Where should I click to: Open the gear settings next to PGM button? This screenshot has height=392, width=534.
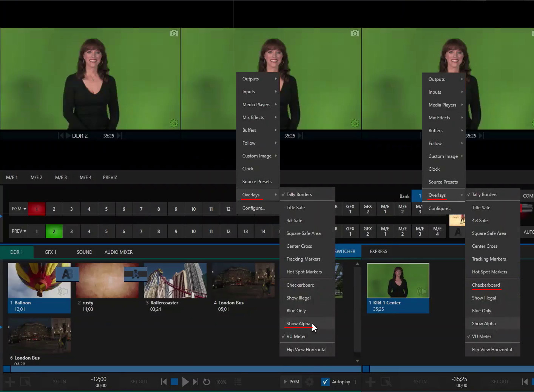coord(309,382)
